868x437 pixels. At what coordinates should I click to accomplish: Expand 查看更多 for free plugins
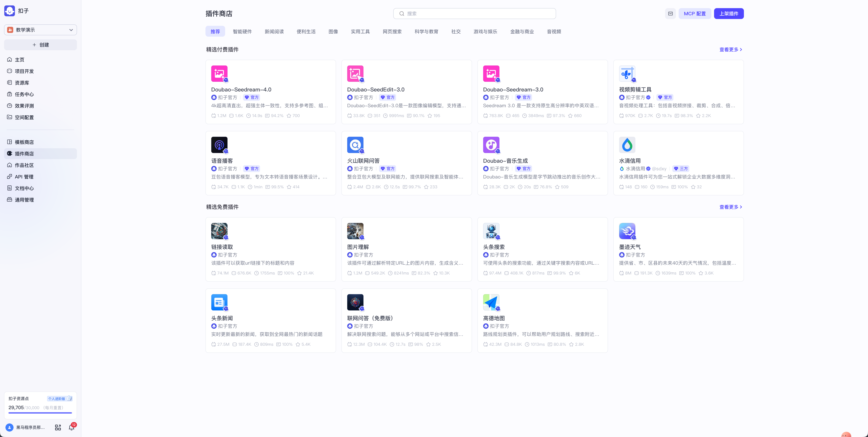730,207
